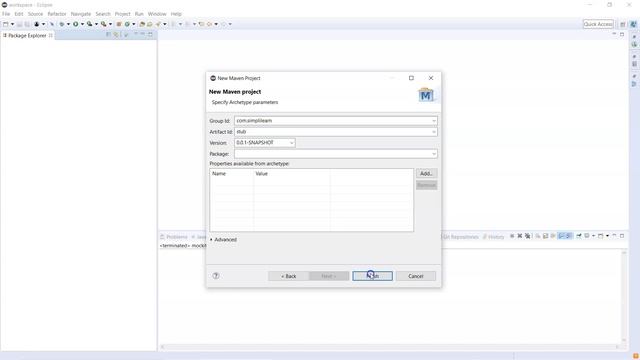Click the External Tools toolbar icon
This screenshot has width=640, height=360.
coord(104,24)
